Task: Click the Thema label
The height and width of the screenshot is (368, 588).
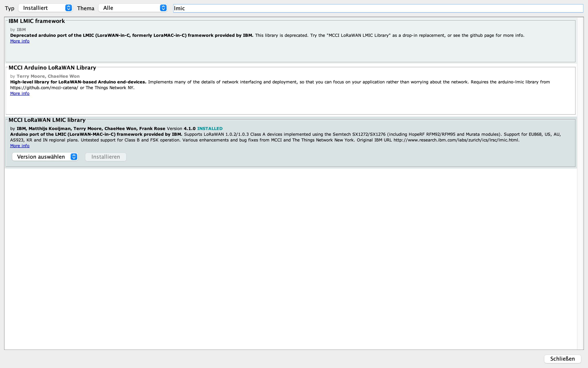Action: point(86,9)
